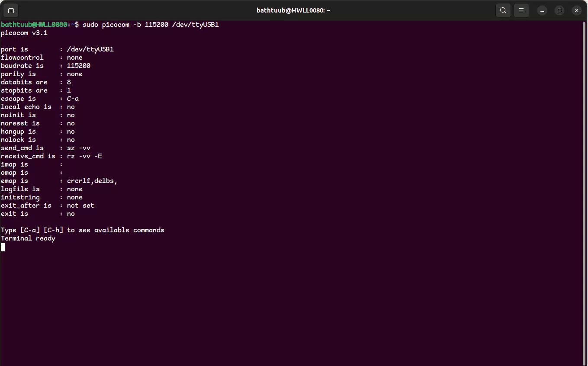Click the "databits are" line
Screen dimensions: 588x366
pos(36,82)
